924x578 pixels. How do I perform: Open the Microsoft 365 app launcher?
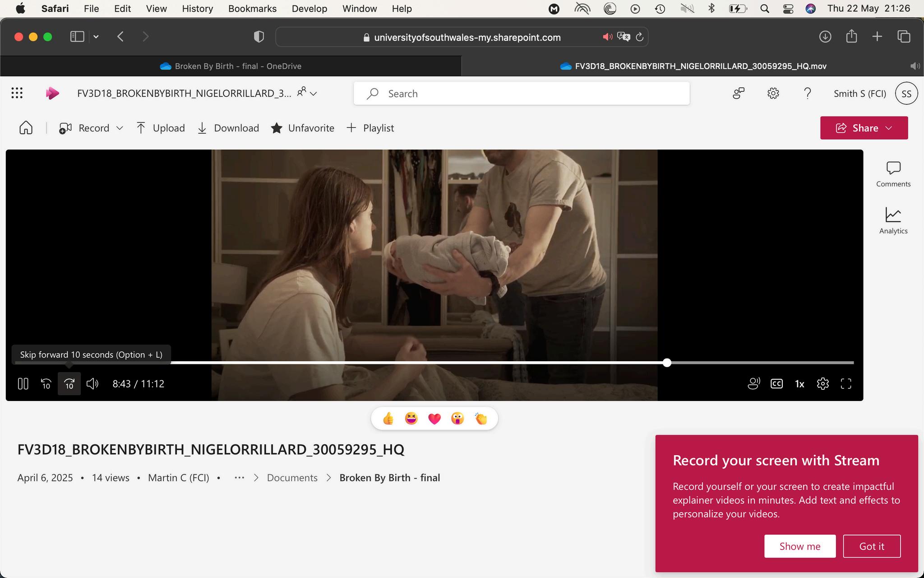coord(17,93)
